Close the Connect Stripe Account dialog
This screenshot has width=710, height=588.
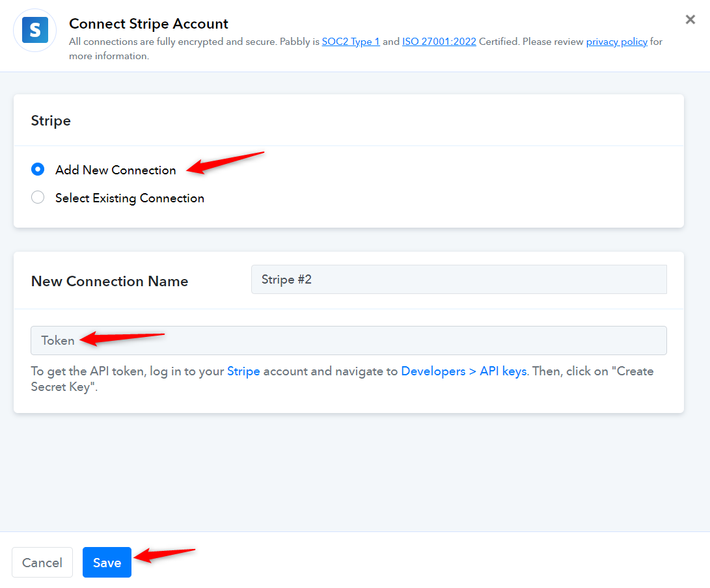[690, 20]
